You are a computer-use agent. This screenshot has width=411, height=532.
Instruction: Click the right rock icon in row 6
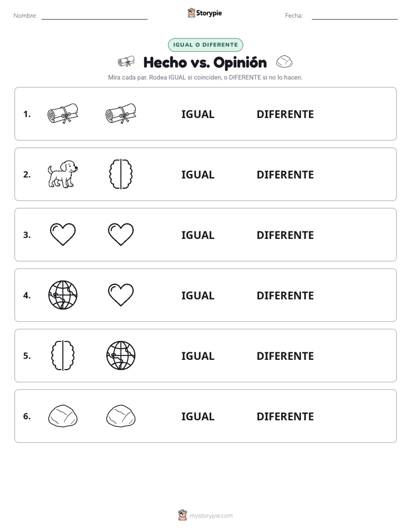coord(121,416)
